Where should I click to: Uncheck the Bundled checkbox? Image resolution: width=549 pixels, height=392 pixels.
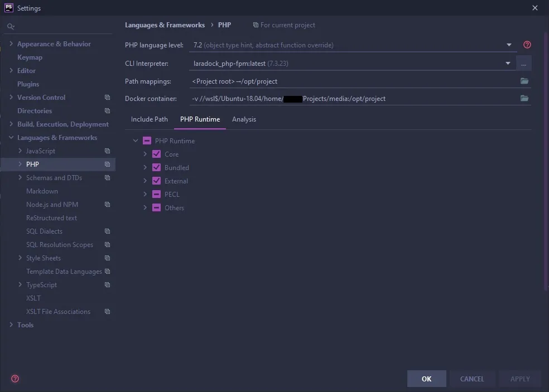(157, 167)
